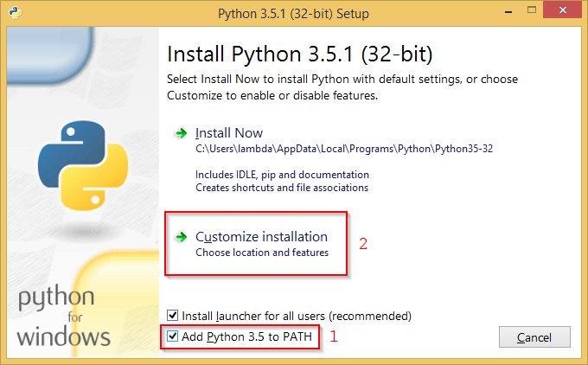The width and height of the screenshot is (588, 365).
Task: Click the install path C:\Users\lambda\AppData text
Action: coord(344,149)
